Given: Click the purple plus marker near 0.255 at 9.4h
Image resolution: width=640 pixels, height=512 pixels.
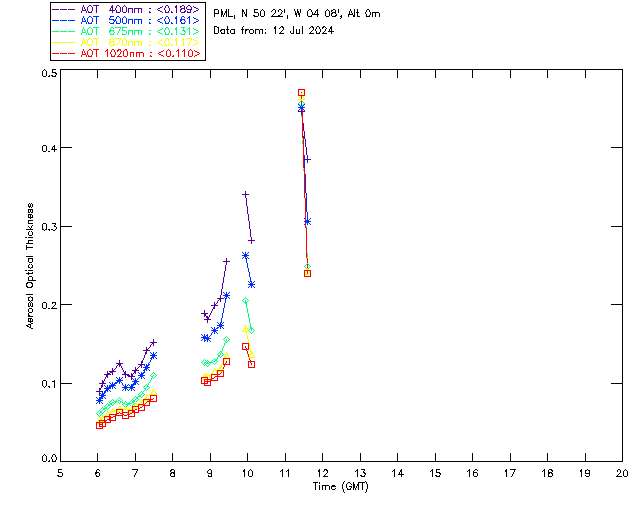Looking at the screenshot, I should click(x=227, y=261).
